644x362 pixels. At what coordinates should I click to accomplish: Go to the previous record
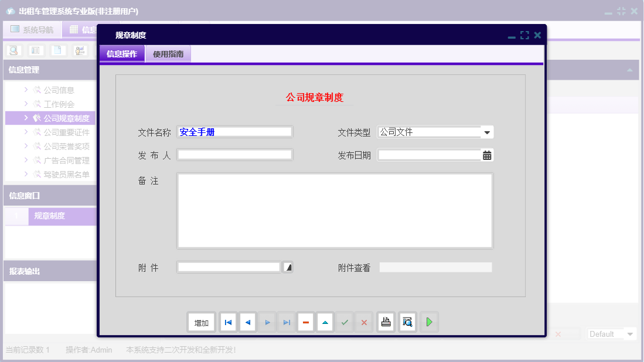[x=247, y=322]
